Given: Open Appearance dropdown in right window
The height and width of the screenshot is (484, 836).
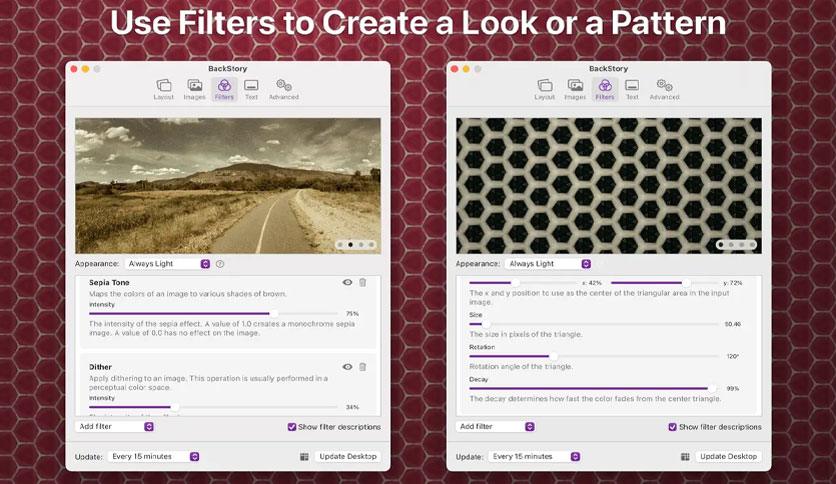Looking at the screenshot, I should 548,264.
